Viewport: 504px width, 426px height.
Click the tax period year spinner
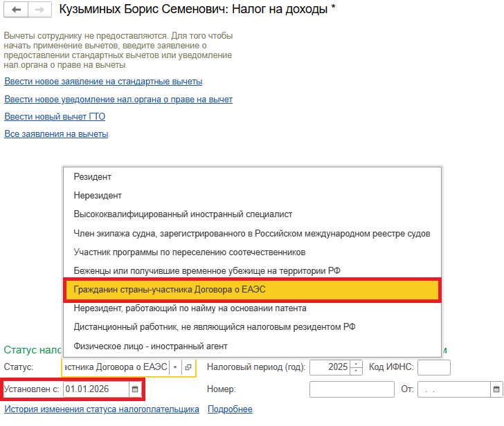pos(356,367)
